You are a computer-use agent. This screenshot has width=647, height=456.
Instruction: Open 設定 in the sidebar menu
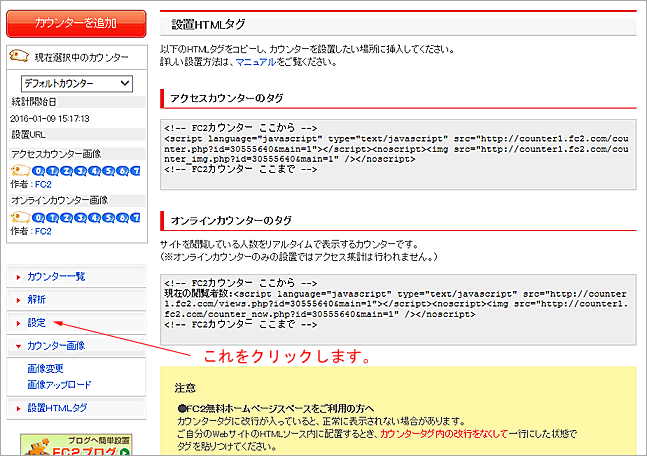click(36, 323)
